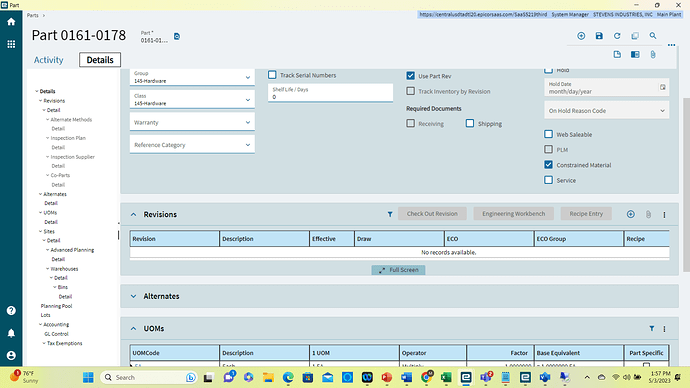Open the On Hold Reason Code dropdown
The image size is (690, 388).
(x=606, y=111)
